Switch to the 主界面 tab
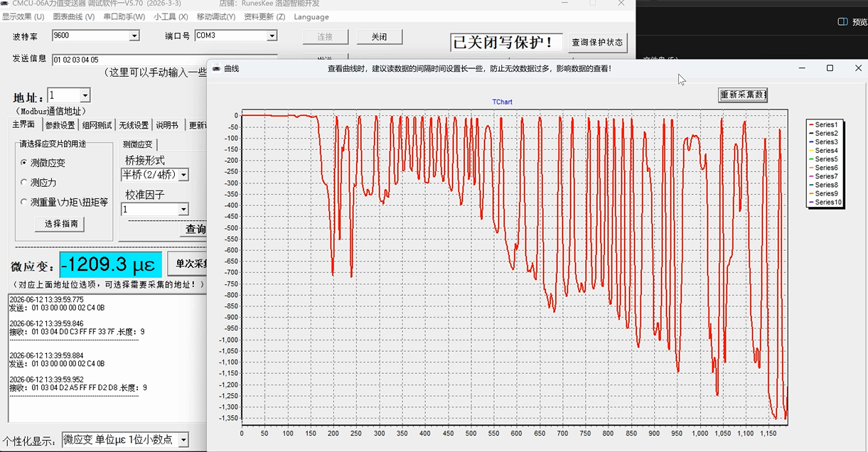 point(23,125)
